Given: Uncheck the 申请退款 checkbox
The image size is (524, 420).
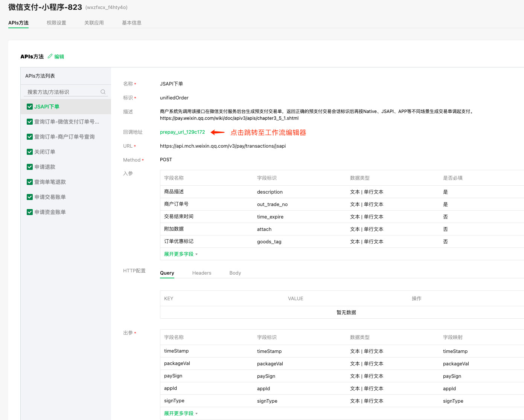Looking at the screenshot, I should click(30, 167).
